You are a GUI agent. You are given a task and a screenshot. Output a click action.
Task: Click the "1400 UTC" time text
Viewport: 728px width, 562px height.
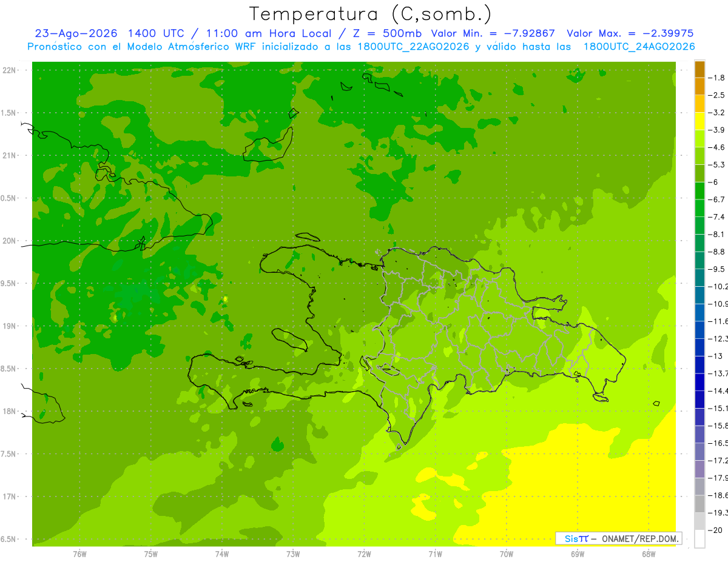tap(155, 33)
